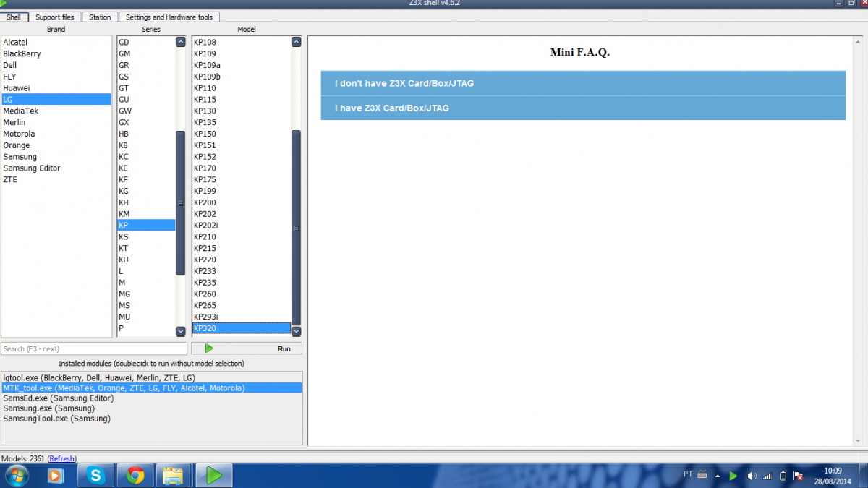Screen dimensions: 868x488
Task: Select Samsung.exe (Samsung) module
Action: tap(151, 408)
